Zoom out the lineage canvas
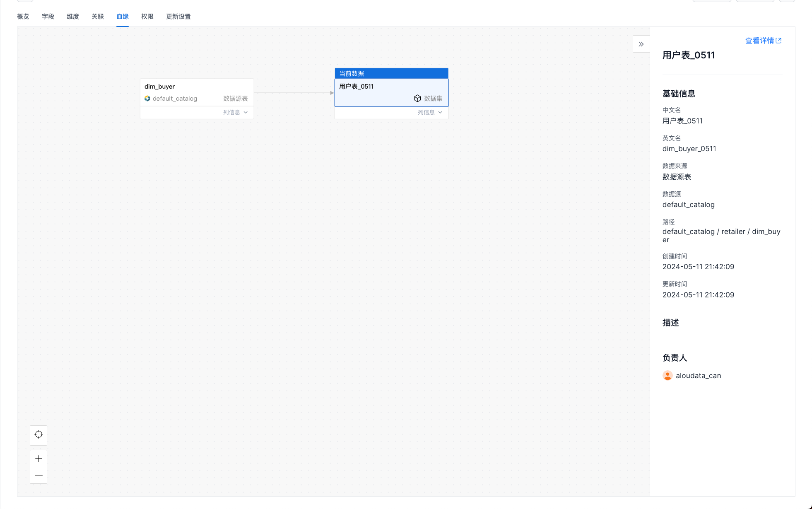The height and width of the screenshot is (509, 812). click(x=39, y=475)
